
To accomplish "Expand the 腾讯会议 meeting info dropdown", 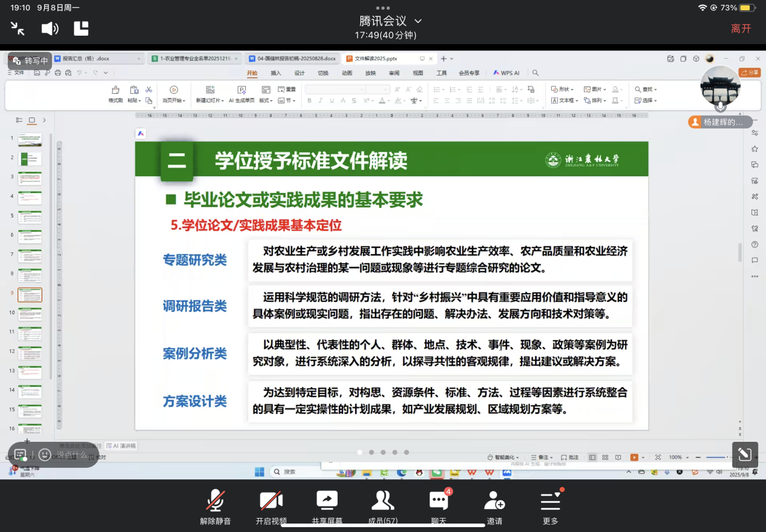I will tap(417, 21).
